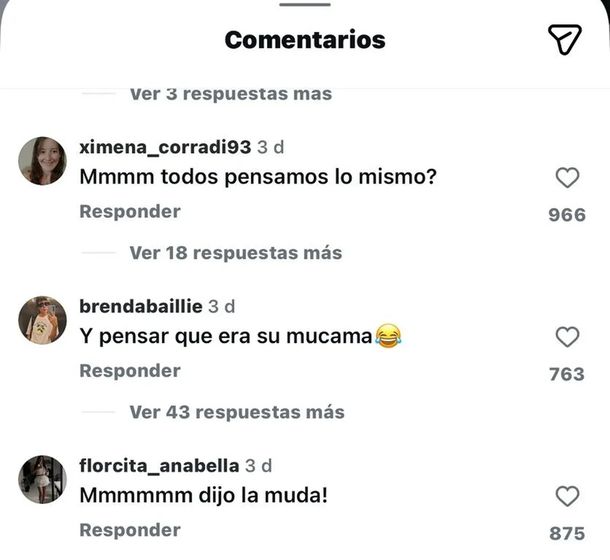The height and width of the screenshot is (560, 610).
Task: Like brendabaillie's comment with the heart
Action: tap(567, 337)
